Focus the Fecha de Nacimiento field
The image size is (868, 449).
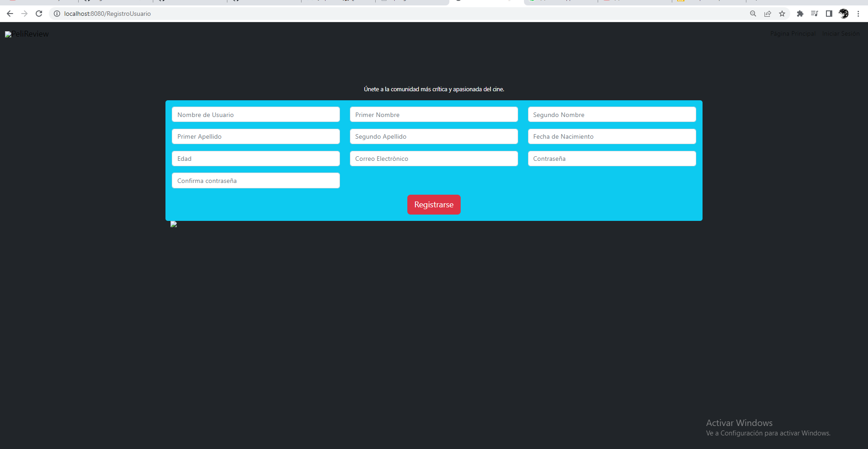point(612,136)
